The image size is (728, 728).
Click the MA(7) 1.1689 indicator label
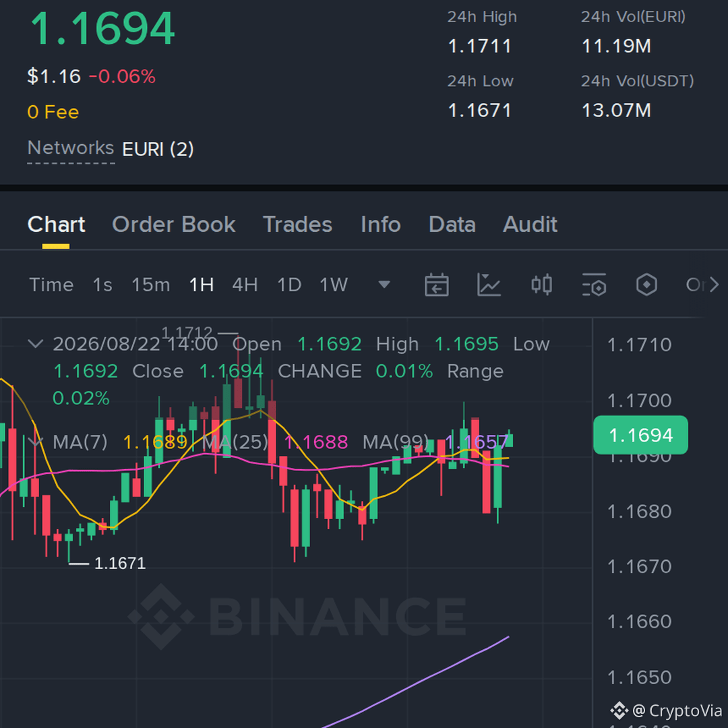(120, 442)
